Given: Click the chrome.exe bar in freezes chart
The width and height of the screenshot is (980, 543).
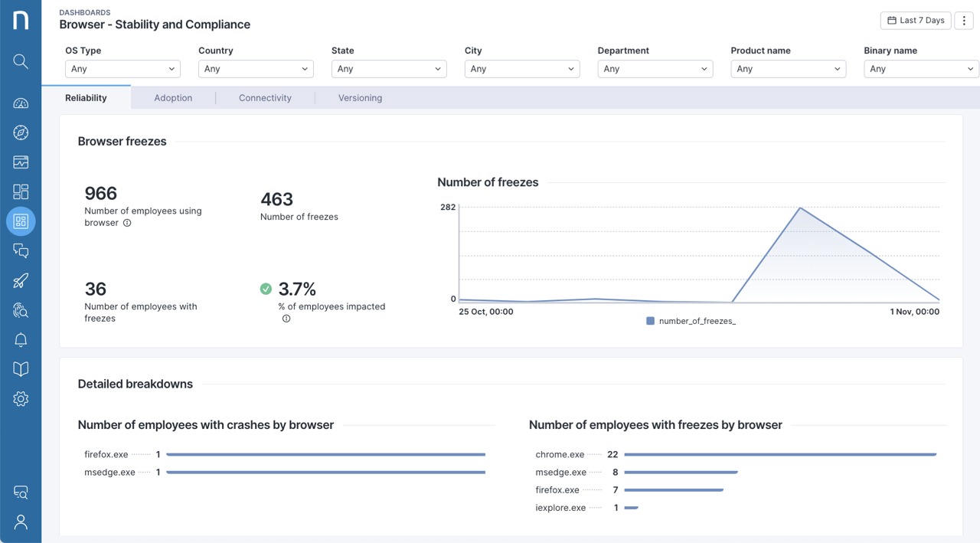Looking at the screenshot, I should click(780, 454).
